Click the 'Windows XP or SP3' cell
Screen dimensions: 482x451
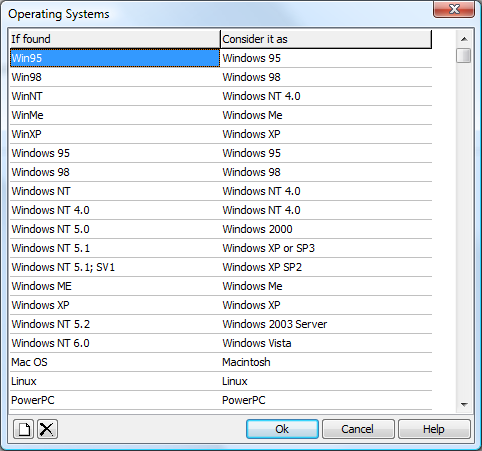click(x=326, y=248)
